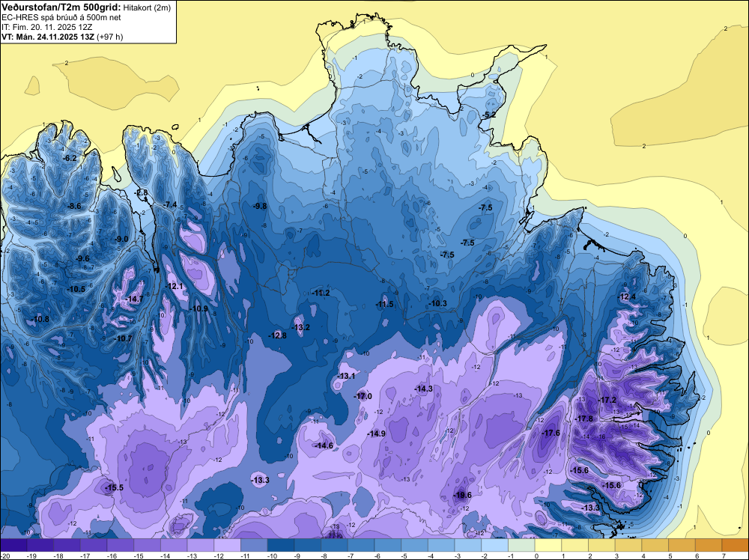Click the -17 tick label in the legend

[85, 556]
